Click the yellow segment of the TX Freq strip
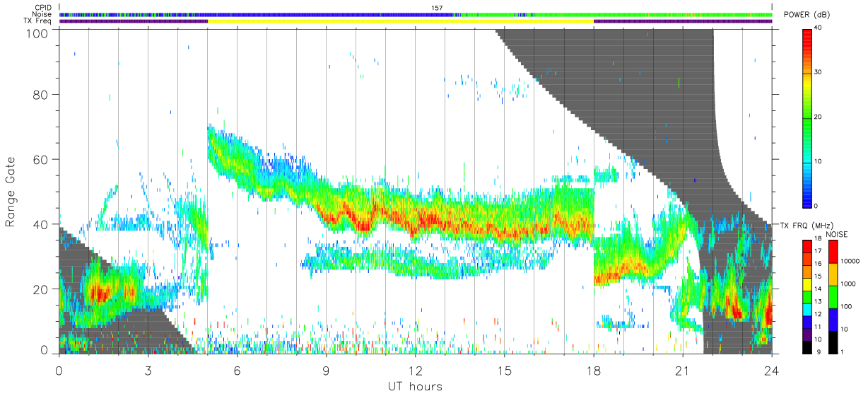 click(x=401, y=21)
